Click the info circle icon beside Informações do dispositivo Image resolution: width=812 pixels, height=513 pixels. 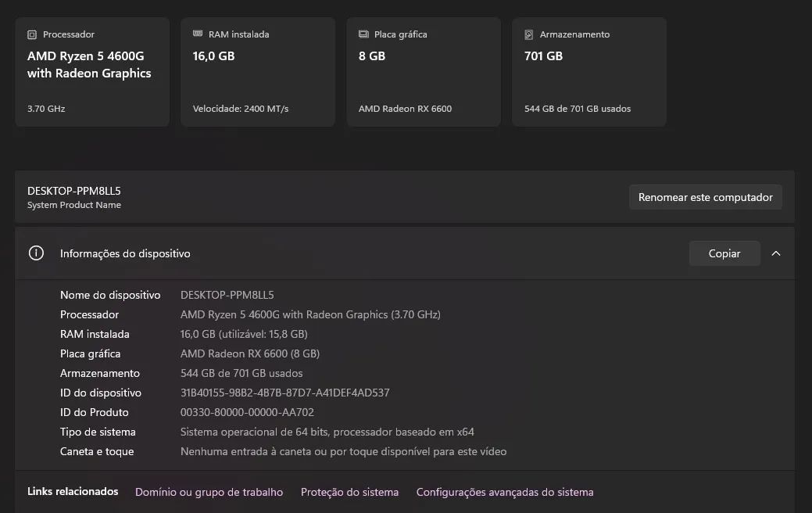36,253
